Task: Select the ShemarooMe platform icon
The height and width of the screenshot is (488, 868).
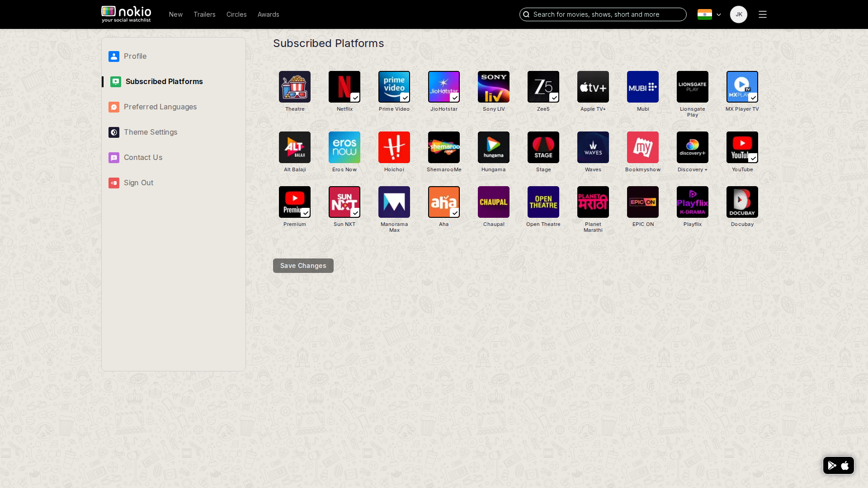Action: (444, 147)
